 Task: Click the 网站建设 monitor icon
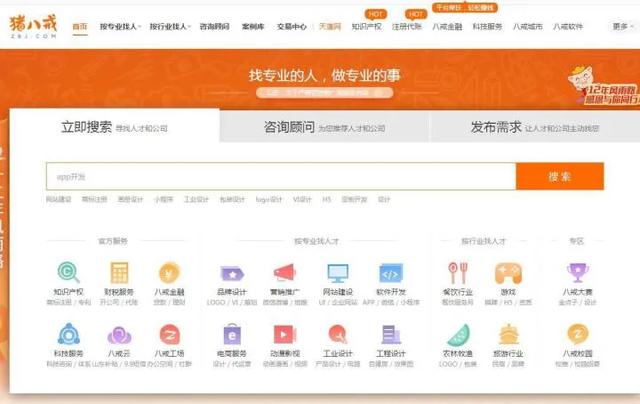(337, 272)
